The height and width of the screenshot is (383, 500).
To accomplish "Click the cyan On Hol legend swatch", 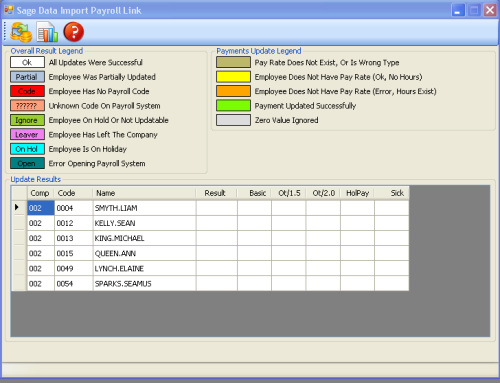I will (27, 149).
